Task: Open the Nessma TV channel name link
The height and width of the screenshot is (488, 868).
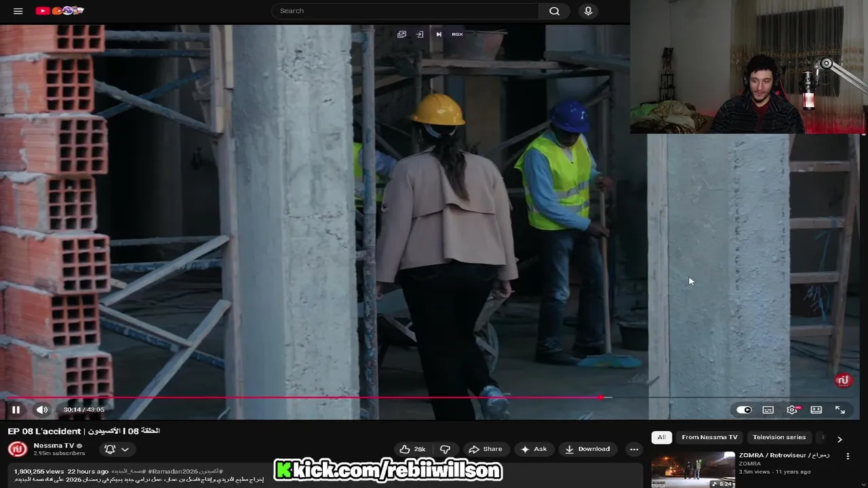Action: [54, 445]
